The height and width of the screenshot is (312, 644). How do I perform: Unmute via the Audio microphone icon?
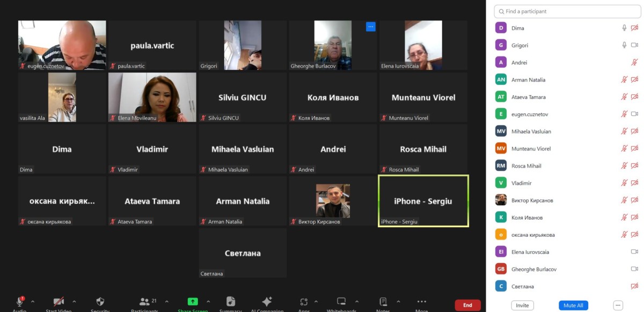coord(20,301)
